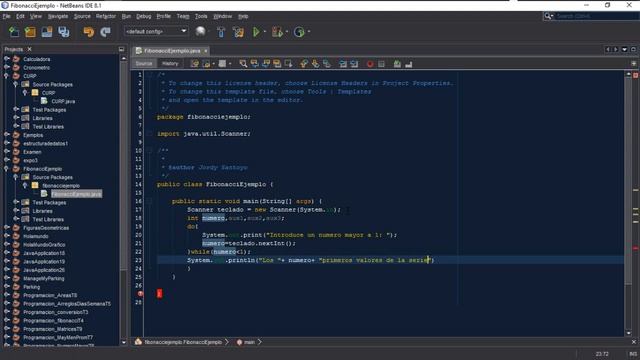Open the Debug menu

(143, 16)
